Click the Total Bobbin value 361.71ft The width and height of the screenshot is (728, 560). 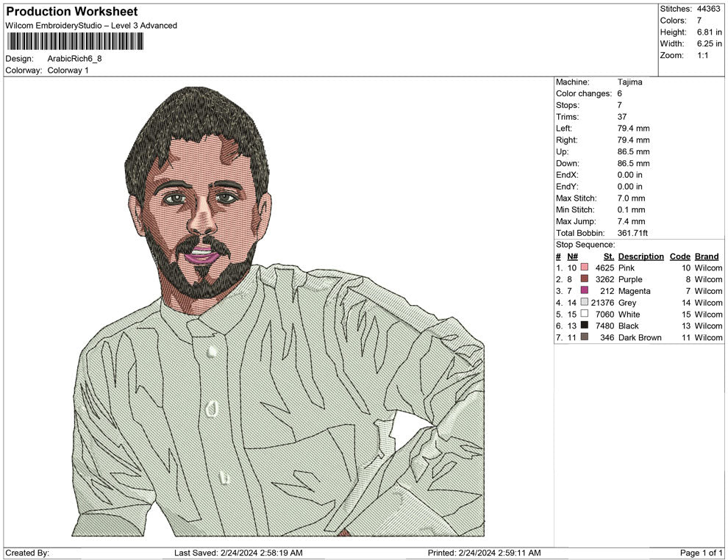pyautogui.click(x=632, y=233)
